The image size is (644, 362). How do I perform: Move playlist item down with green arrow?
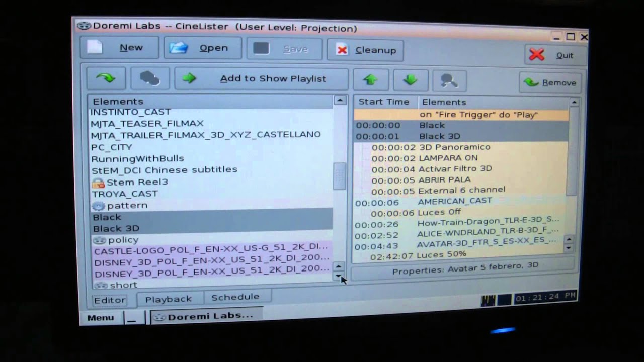(x=410, y=80)
